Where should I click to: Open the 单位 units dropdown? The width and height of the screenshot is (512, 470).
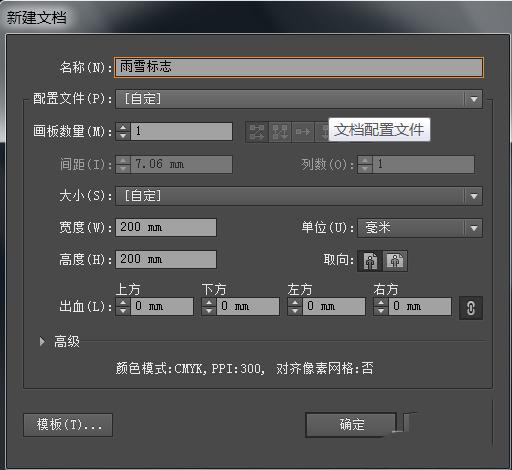coord(420,228)
